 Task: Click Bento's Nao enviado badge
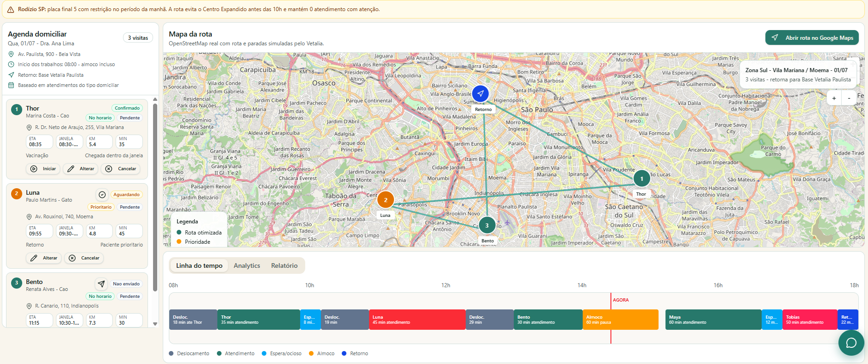click(126, 284)
